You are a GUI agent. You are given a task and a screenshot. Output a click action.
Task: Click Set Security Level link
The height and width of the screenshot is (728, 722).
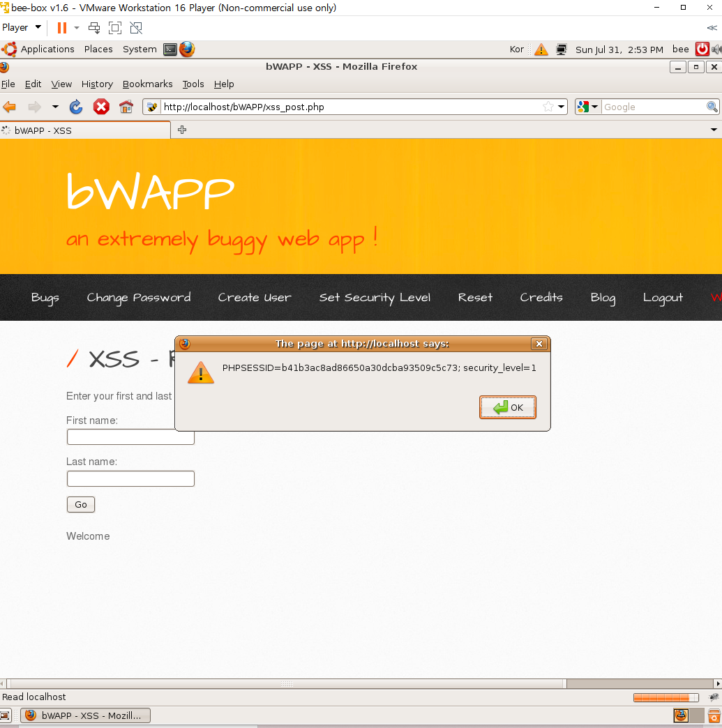click(x=375, y=298)
